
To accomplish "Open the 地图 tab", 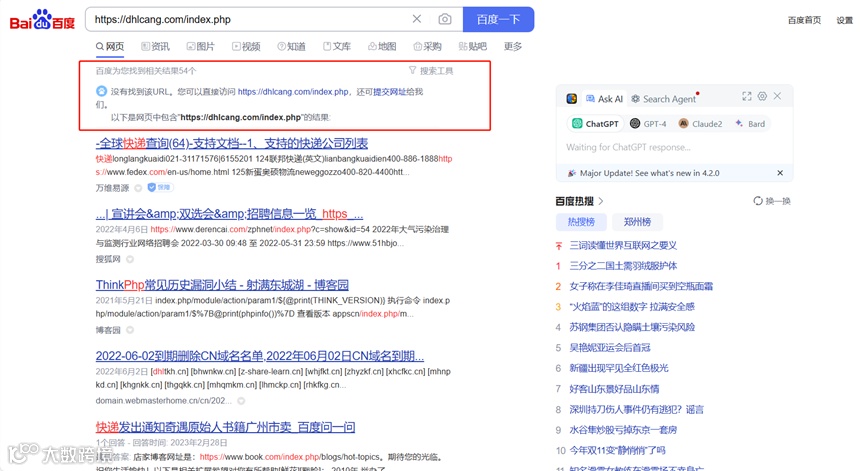I will tap(382, 46).
